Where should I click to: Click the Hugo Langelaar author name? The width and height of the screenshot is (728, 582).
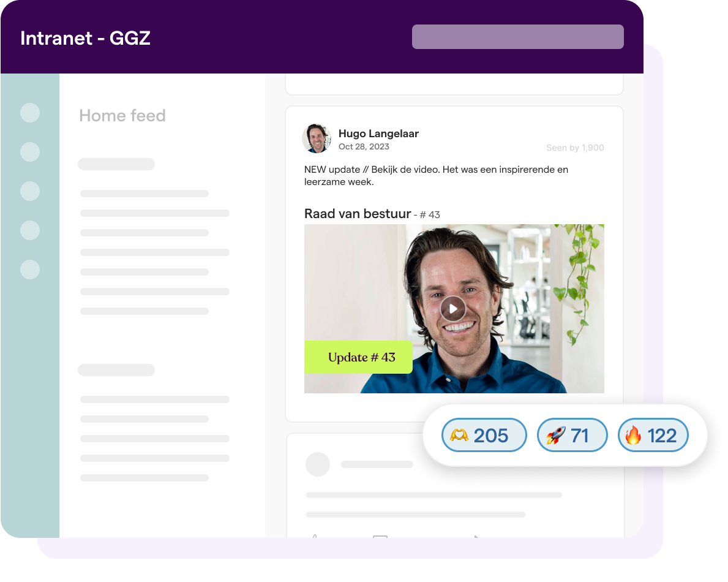point(378,134)
